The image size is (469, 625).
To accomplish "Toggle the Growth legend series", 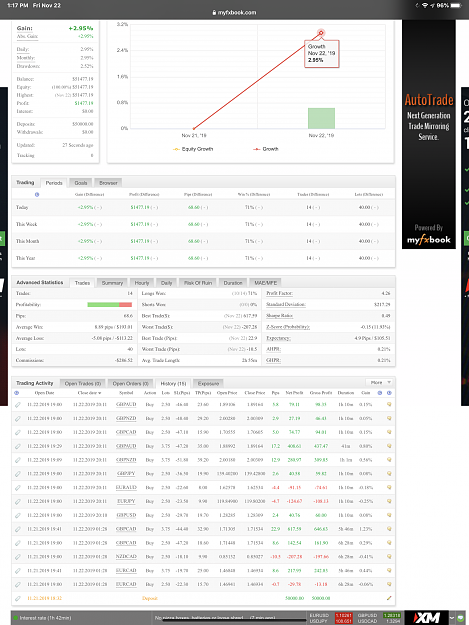I will tap(266, 149).
